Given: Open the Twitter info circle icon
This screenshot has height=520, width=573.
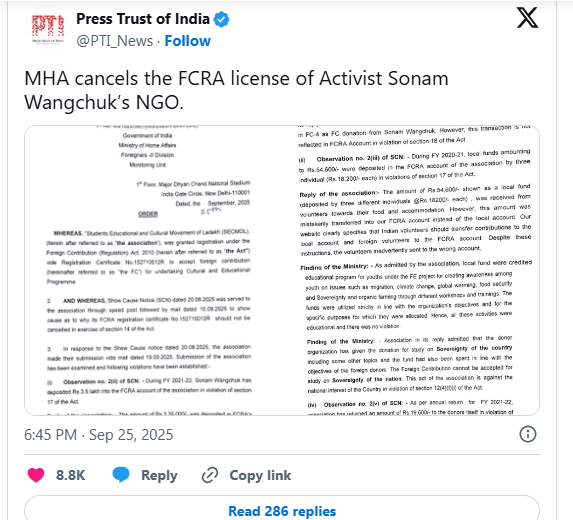Looking at the screenshot, I should (x=528, y=434).
